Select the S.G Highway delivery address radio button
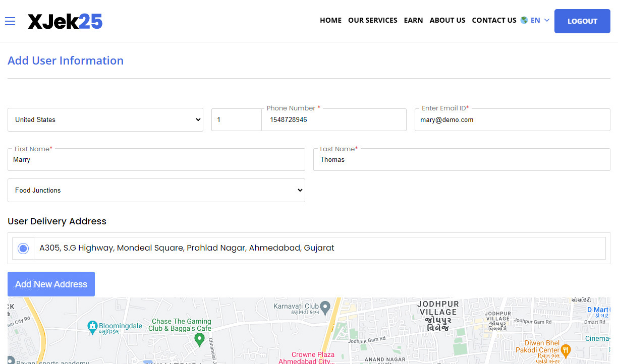618x364 pixels. 23,248
